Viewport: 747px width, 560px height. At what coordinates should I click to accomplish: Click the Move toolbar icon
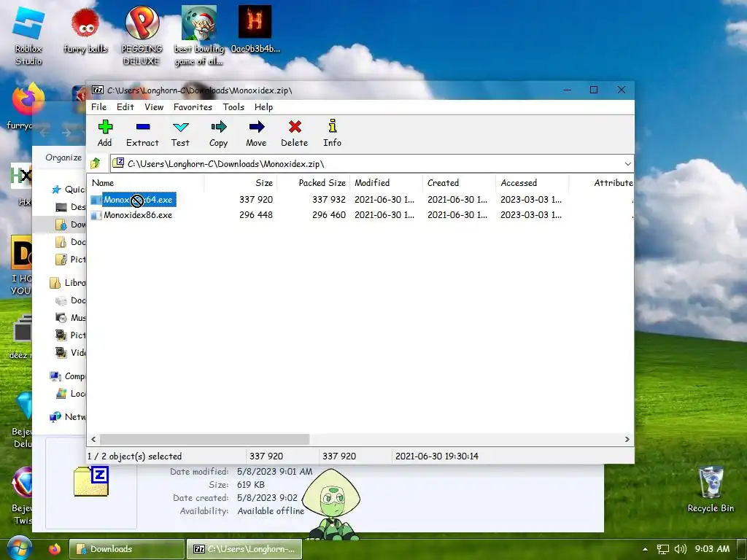pos(256,133)
